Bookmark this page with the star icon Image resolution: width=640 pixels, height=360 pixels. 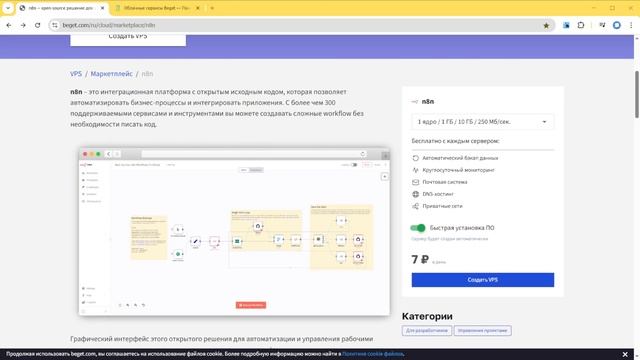click(546, 25)
